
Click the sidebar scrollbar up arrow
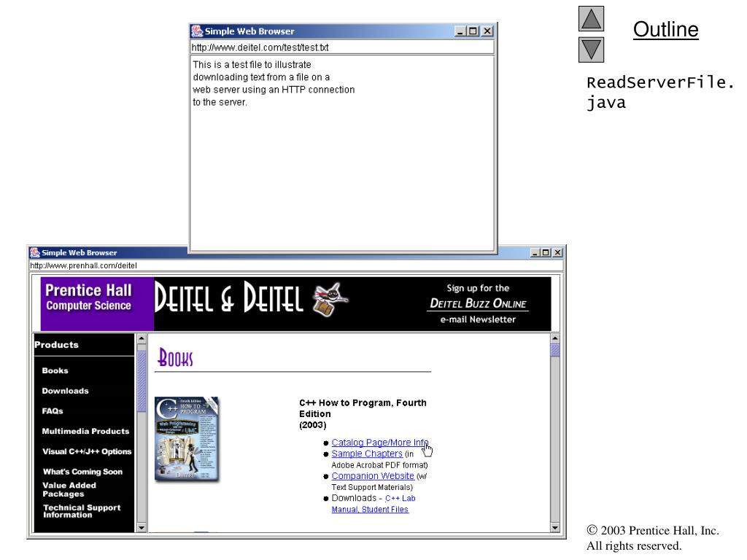(141, 338)
